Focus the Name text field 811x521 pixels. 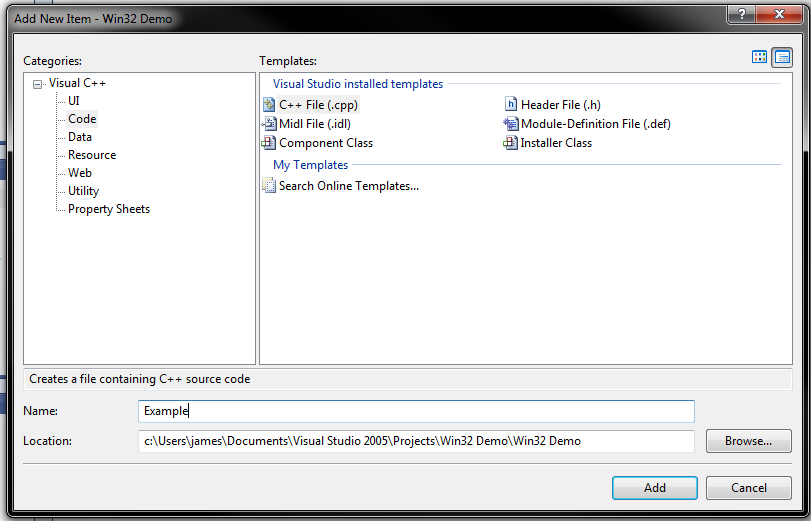pyautogui.click(x=416, y=411)
